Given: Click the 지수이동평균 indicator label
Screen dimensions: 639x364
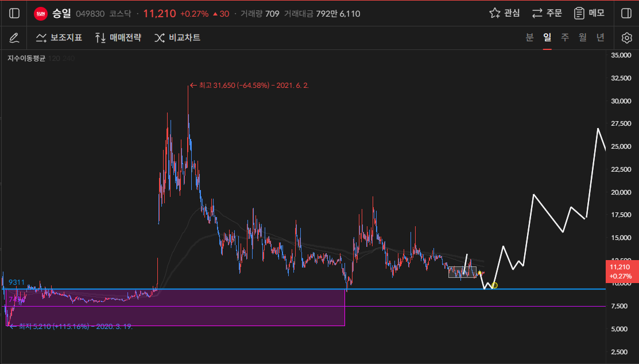Looking at the screenshot, I should coord(26,59).
